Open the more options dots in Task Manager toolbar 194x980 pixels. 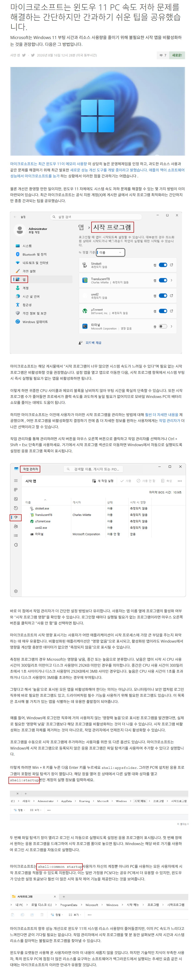point(180,481)
